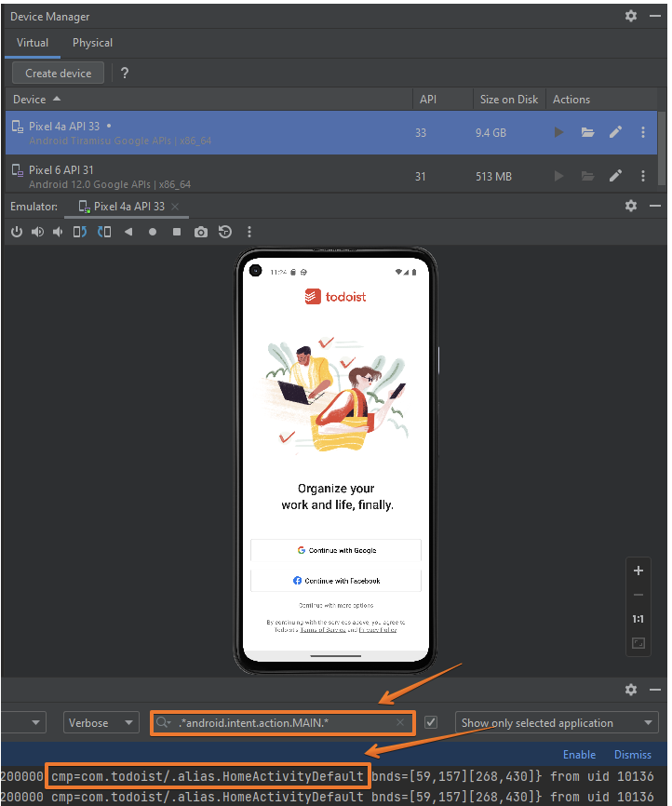The height and width of the screenshot is (806, 672).
Task: Click emulator volume up
Action: pos(37,232)
